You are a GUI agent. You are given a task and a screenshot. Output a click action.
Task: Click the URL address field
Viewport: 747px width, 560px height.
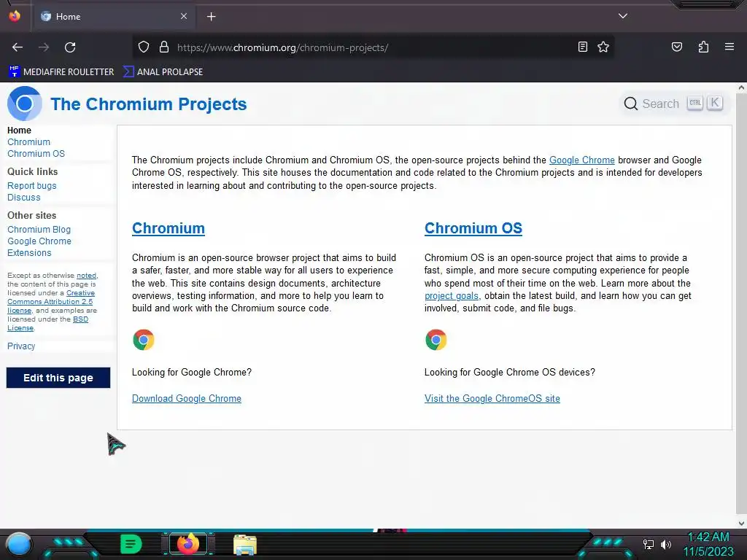373,47
